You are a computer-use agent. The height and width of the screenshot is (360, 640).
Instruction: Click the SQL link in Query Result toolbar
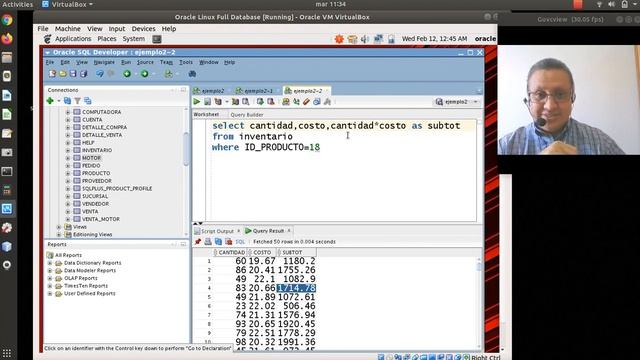point(240,242)
